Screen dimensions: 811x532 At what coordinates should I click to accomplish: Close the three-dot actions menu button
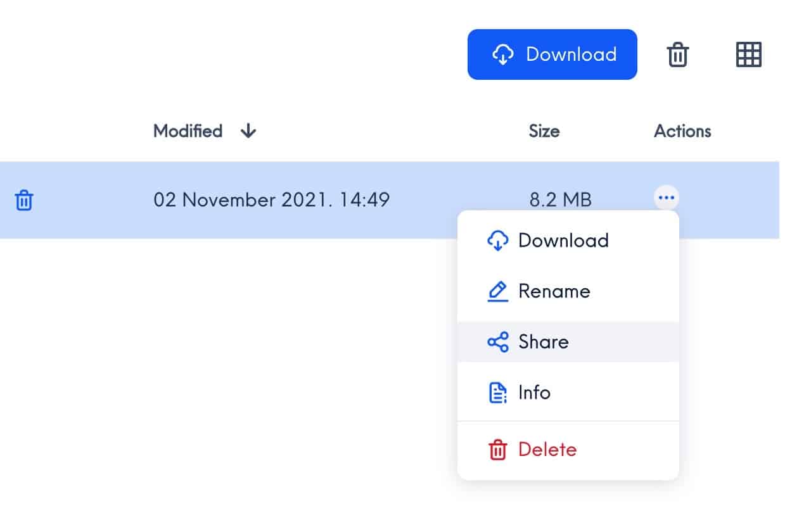coord(665,198)
